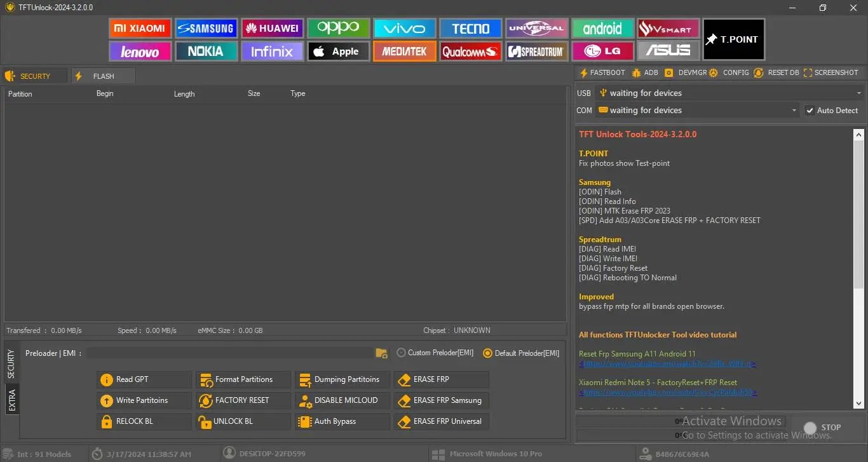The image size is (868, 462).
Task: Take a capture with SCREENSHOT
Action: 831,72
